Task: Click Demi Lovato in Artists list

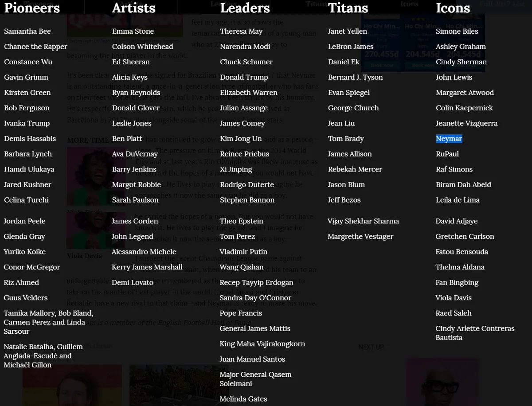Action: 133,282
